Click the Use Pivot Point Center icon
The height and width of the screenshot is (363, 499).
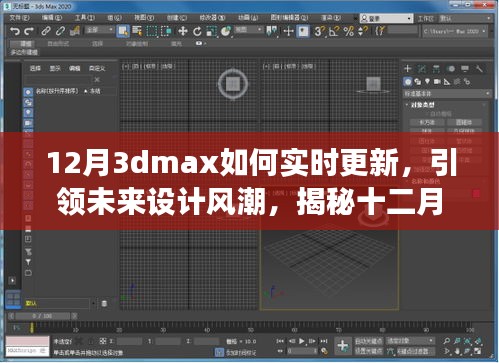[x=272, y=31]
